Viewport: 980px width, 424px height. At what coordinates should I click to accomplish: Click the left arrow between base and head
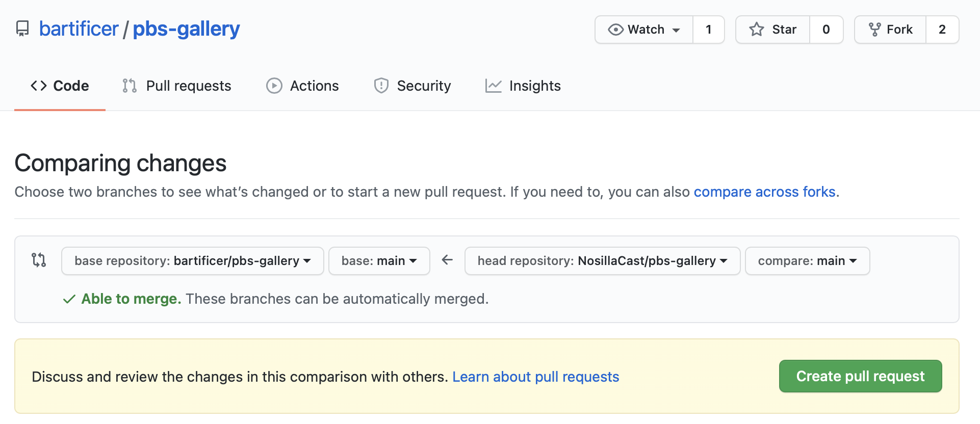pos(447,260)
